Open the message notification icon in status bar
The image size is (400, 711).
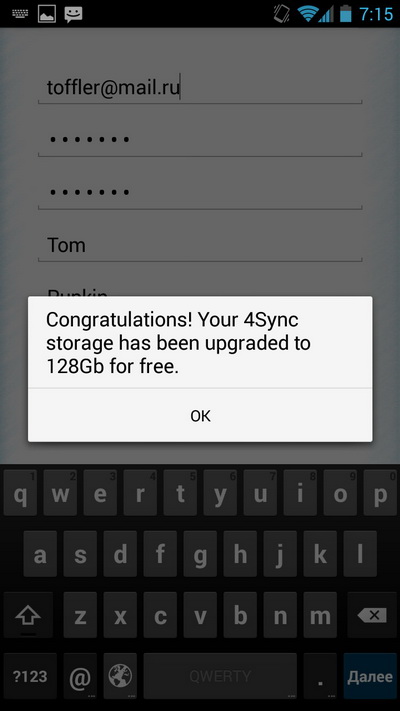73,15
